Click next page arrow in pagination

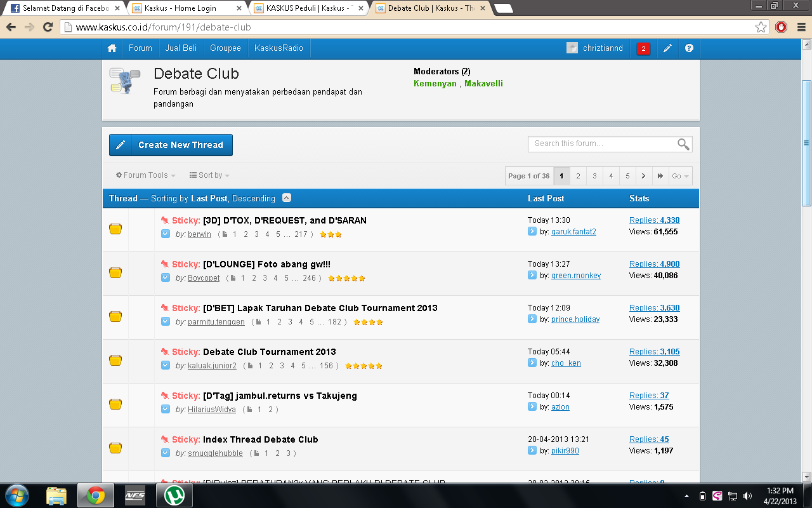[643, 176]
